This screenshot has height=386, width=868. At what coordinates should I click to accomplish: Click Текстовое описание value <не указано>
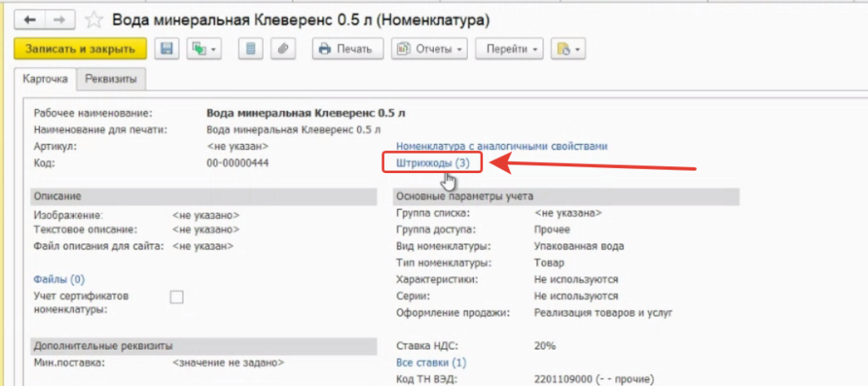point(206,229)
